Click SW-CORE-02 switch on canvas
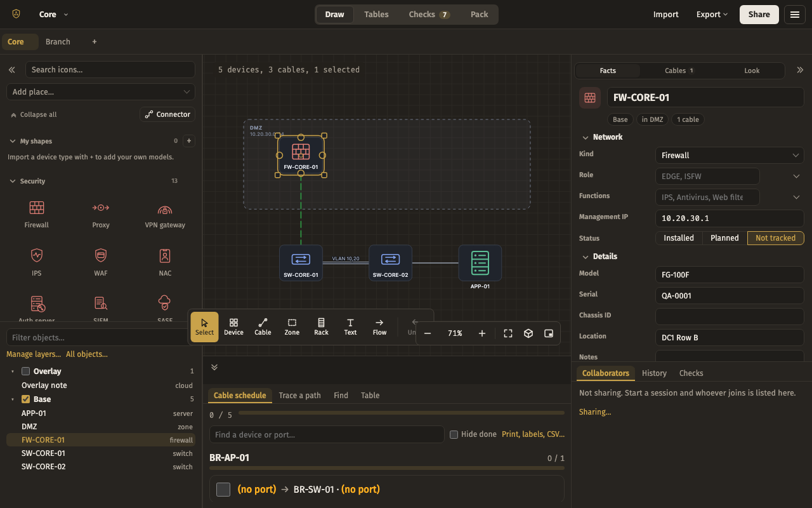 (390, 263)
